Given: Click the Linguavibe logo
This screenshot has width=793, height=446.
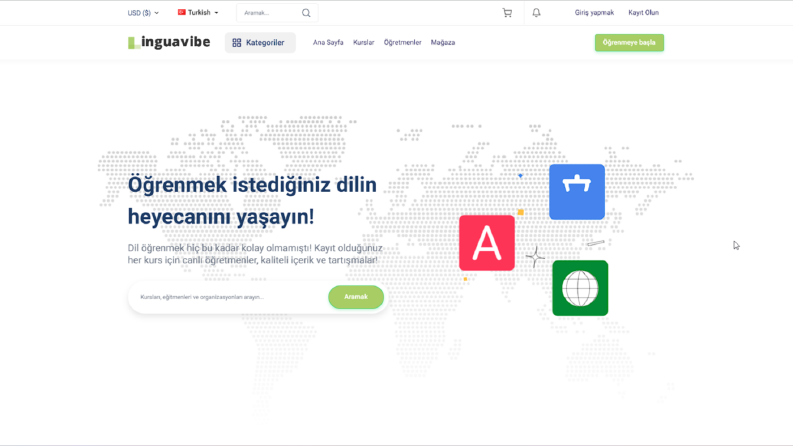Looking at the screenshot, I should 169,42.
